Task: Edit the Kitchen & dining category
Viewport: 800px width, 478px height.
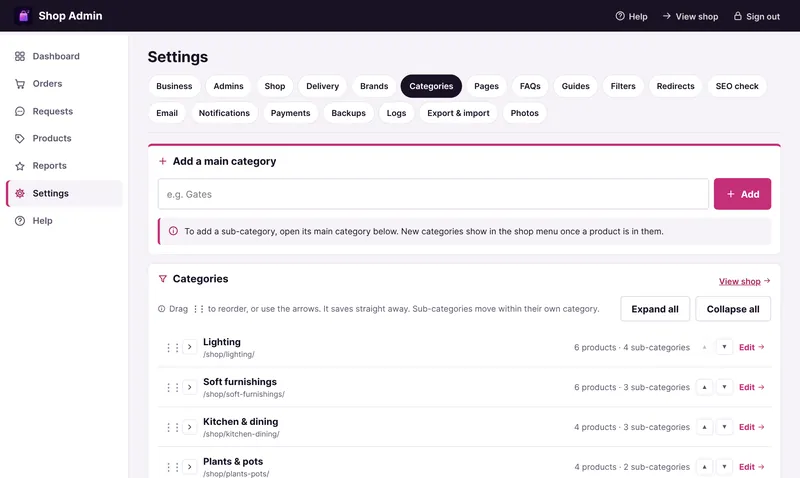Action: (752, 427)
